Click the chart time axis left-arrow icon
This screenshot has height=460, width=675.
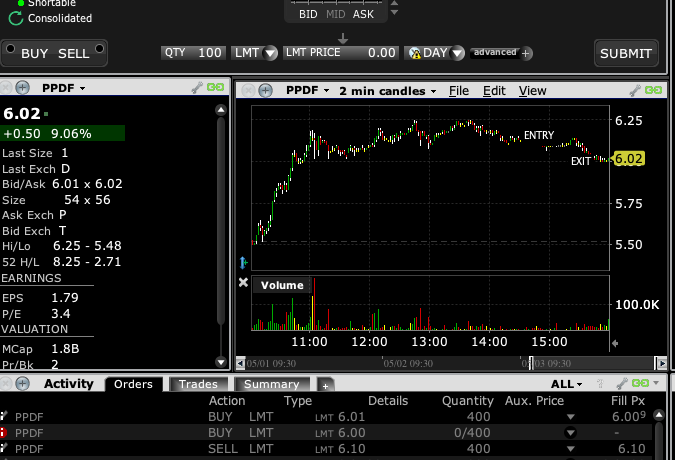tap(615, 343)
